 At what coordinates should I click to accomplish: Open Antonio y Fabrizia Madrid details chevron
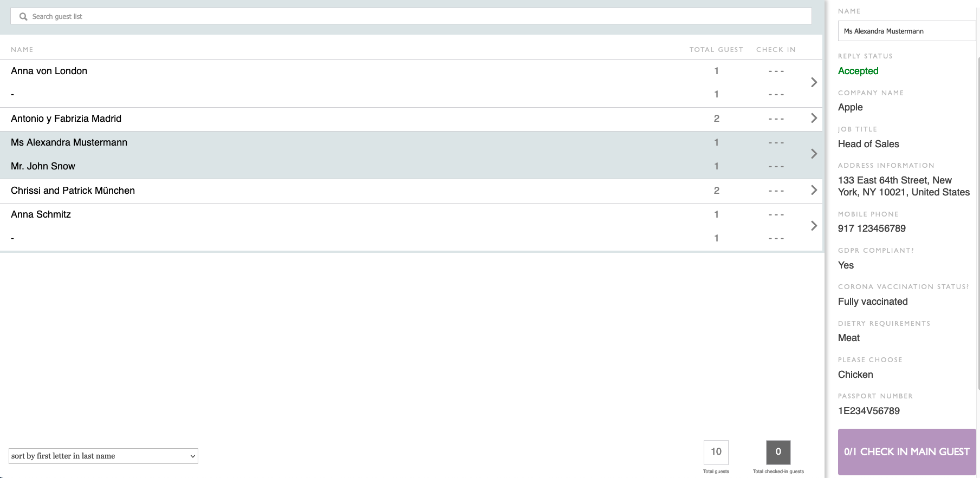tap(814, 118)
